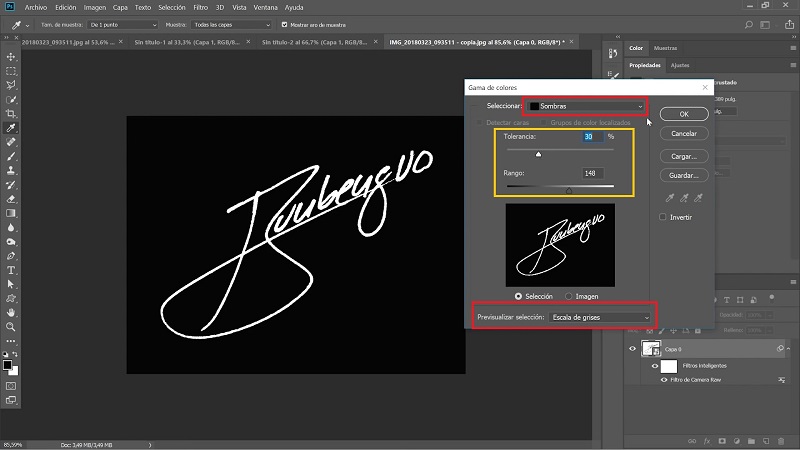Click OK in Gama de colores

click(684, 114)
